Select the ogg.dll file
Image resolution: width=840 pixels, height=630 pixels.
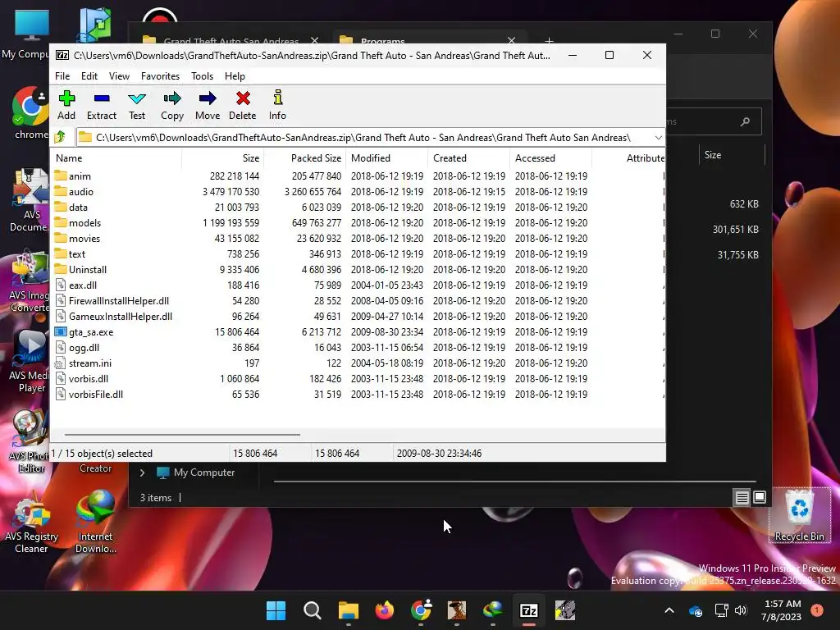(x=84, y=347)
